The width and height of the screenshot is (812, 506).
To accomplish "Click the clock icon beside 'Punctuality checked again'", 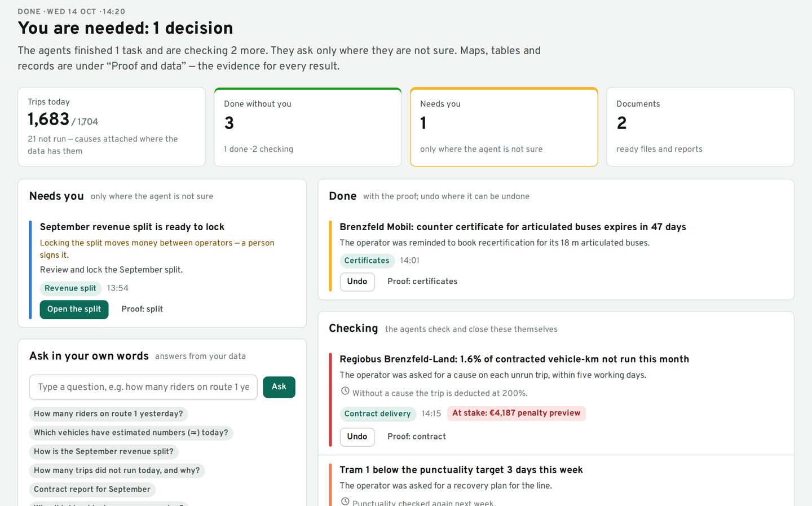I will click(345, 501).
